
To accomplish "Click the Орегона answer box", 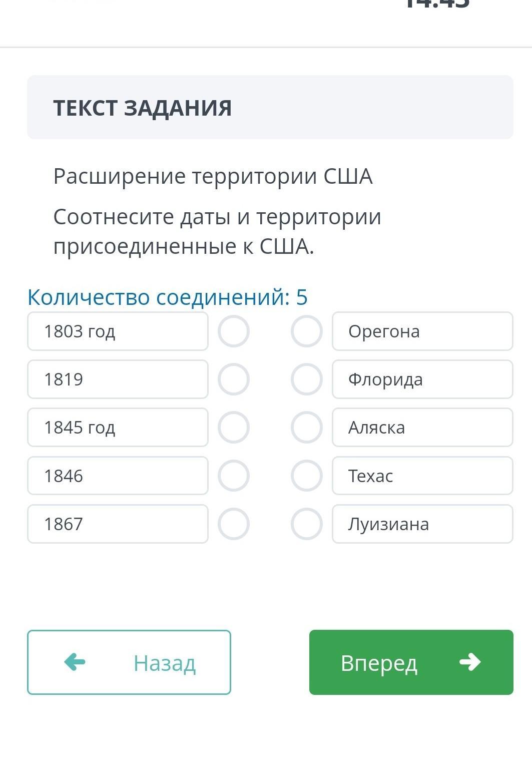I will 422,331.
